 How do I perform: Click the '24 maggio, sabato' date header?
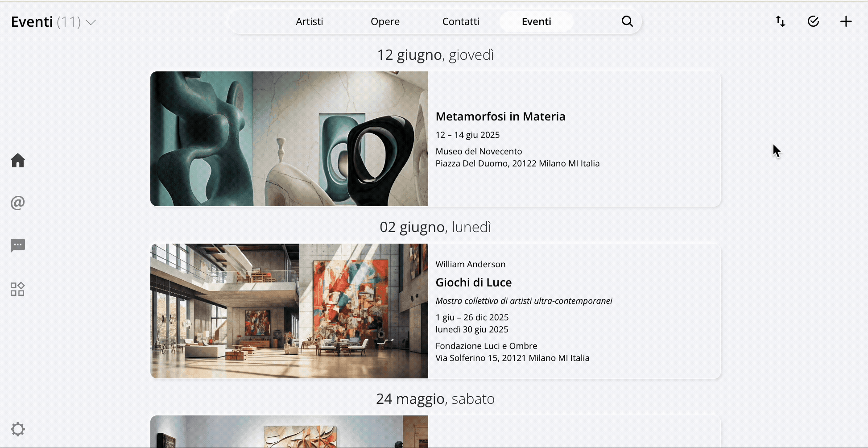coord(435,399)
